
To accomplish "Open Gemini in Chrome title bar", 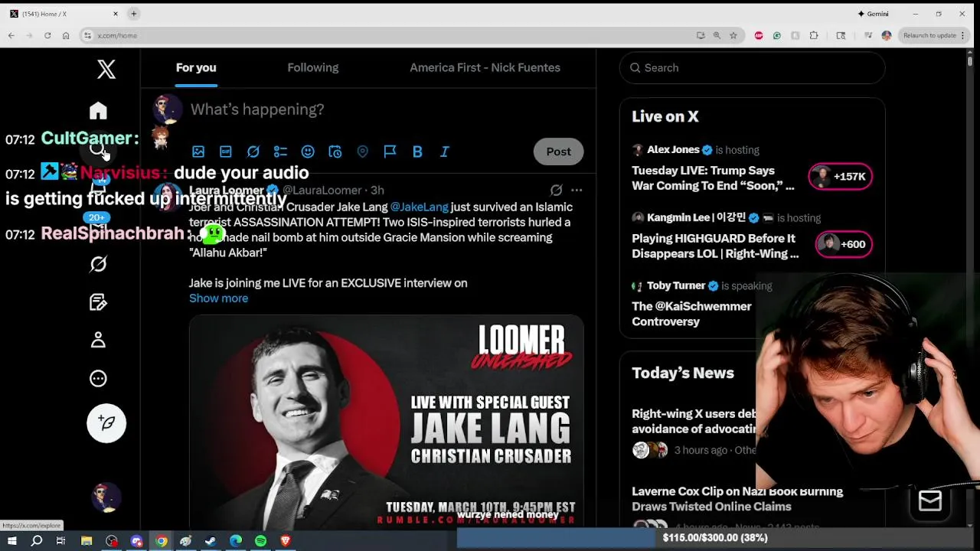I will (x=873, y=14).
